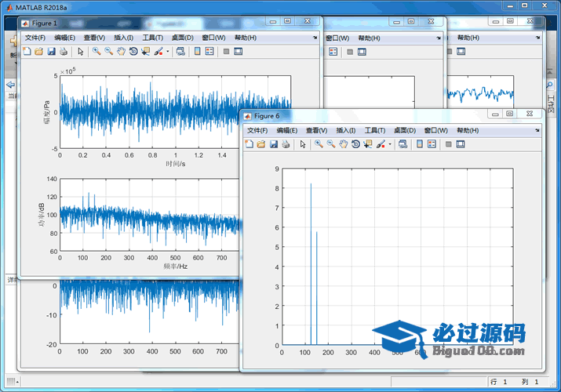Select Rotate 3D tool in Figure 1
Image resolution: width=561 pixels, height=392 pixels.
tap(133, 52)
